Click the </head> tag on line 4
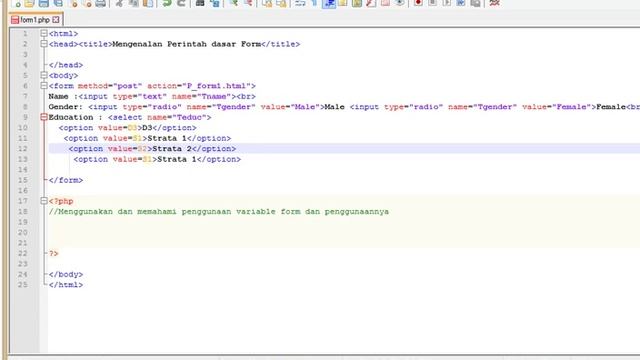Screen dimensions: 640x360 tap(66, 65)
